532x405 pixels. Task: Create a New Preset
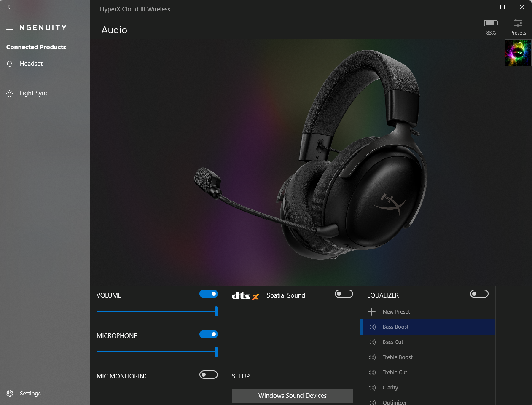(x=428, y=312)
